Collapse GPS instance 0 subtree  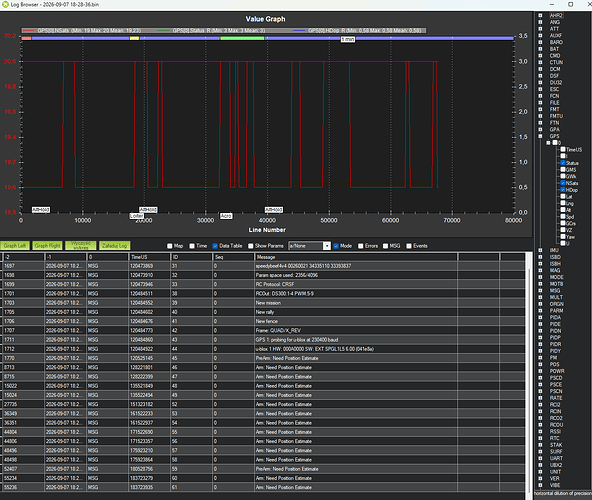pos(548,143)
